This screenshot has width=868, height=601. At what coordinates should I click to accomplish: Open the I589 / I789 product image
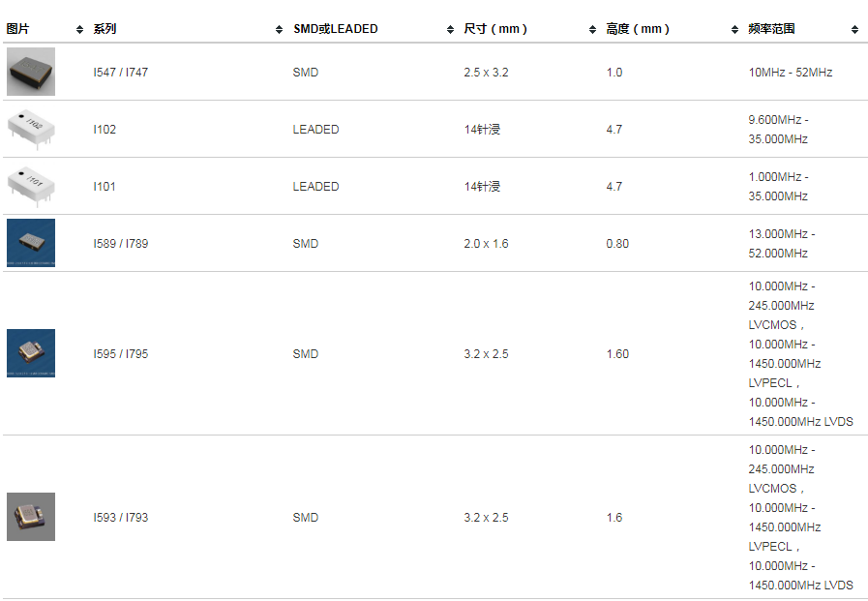(31, 243)
